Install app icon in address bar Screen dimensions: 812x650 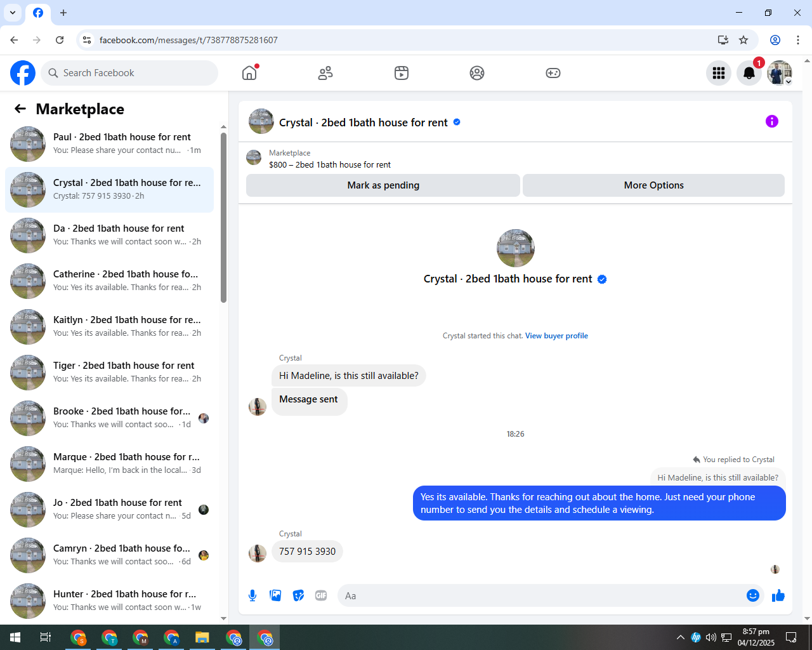[x=723, y=40]
